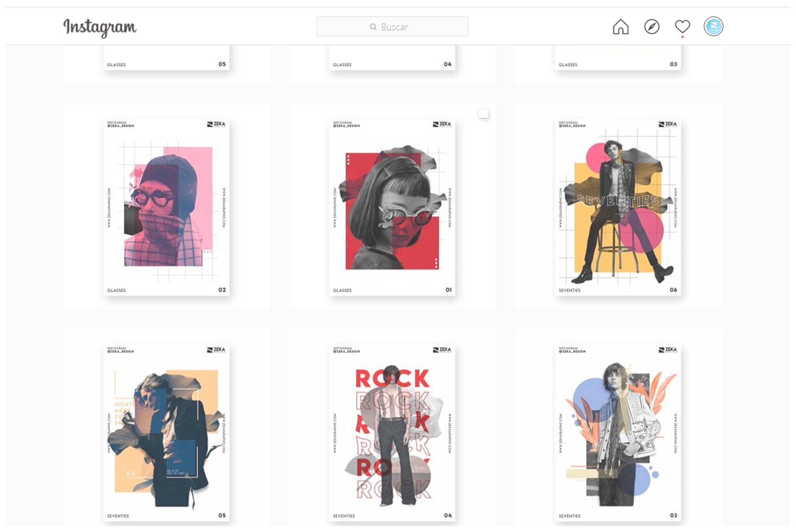Viewport: 796px width, 532px height.
Task: Select the Home icon in the navbar
Action: point(621,26)
